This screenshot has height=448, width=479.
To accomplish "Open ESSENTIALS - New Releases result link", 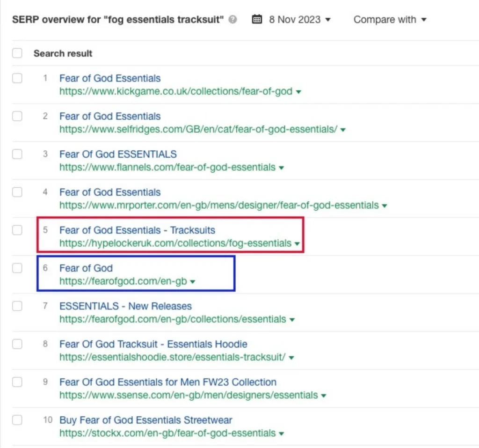I will 125,306.
